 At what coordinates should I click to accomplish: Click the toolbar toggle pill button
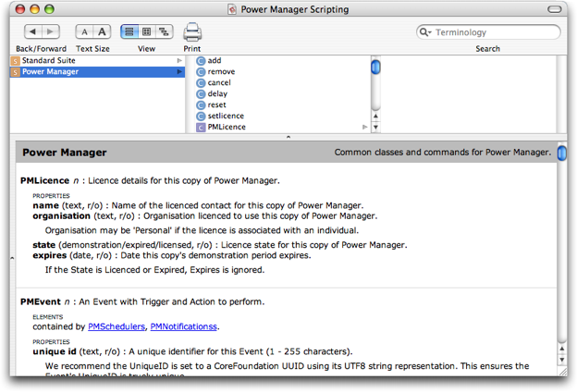point(554,9)
